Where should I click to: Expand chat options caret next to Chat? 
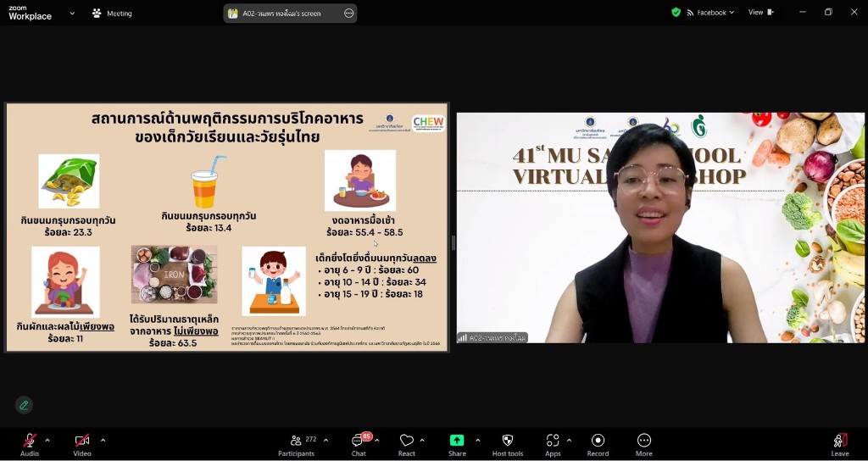(x=377, y=441)
